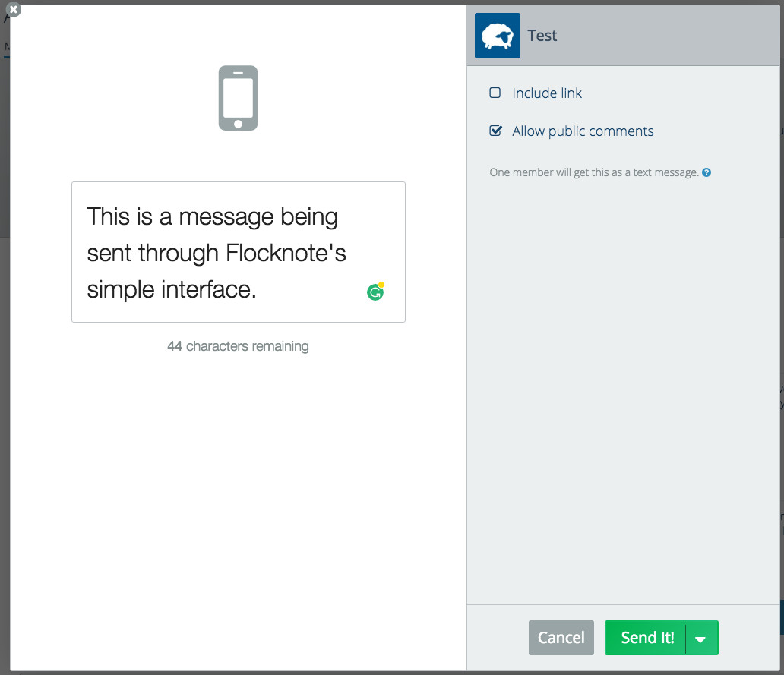This screenshot has width=784, height=675.
Task: Click the phone text message icon
Action: [x=238, y=98]
